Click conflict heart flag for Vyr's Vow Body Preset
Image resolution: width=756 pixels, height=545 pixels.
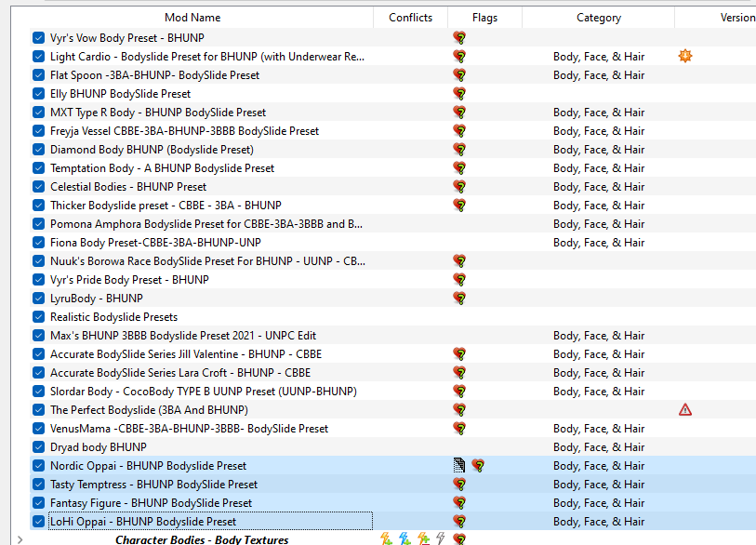(460, 37)
